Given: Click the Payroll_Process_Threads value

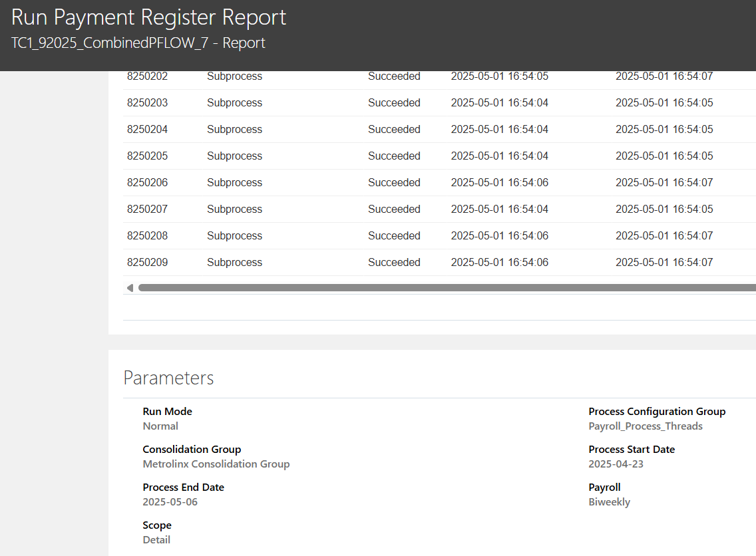Looking at the screenshot, I should pos(646,426).
